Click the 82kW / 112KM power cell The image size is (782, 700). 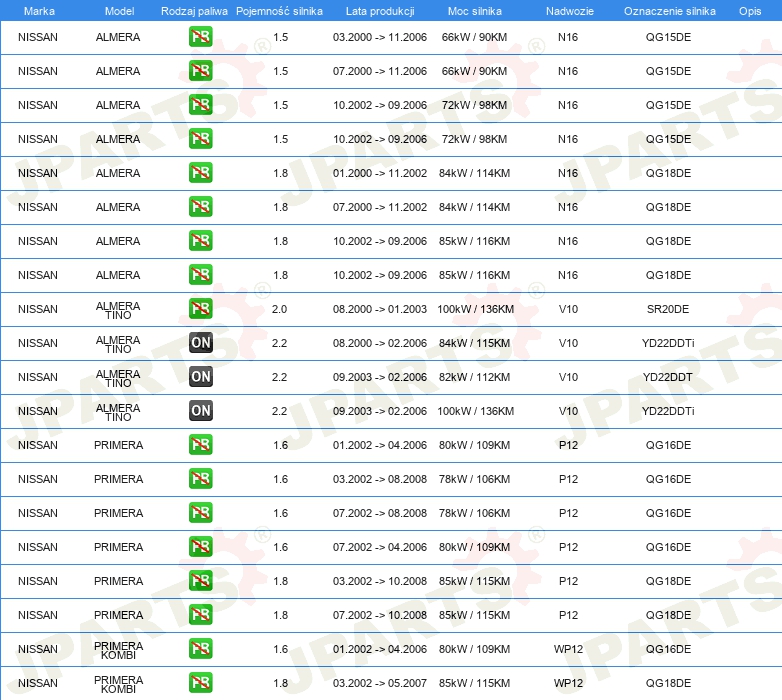[474, 377]
